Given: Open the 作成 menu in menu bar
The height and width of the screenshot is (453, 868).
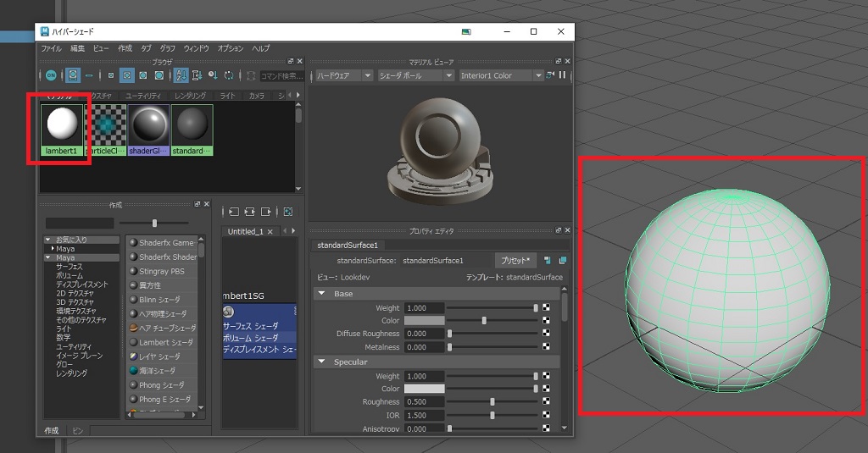Looking at the screenshot, I should point(125,48).
